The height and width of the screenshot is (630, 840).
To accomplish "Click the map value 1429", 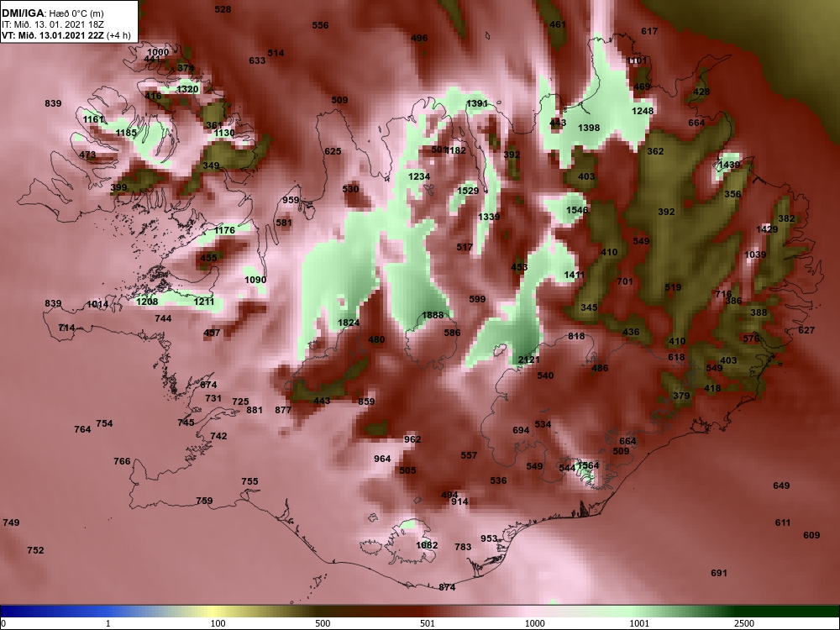I will 767,229.
